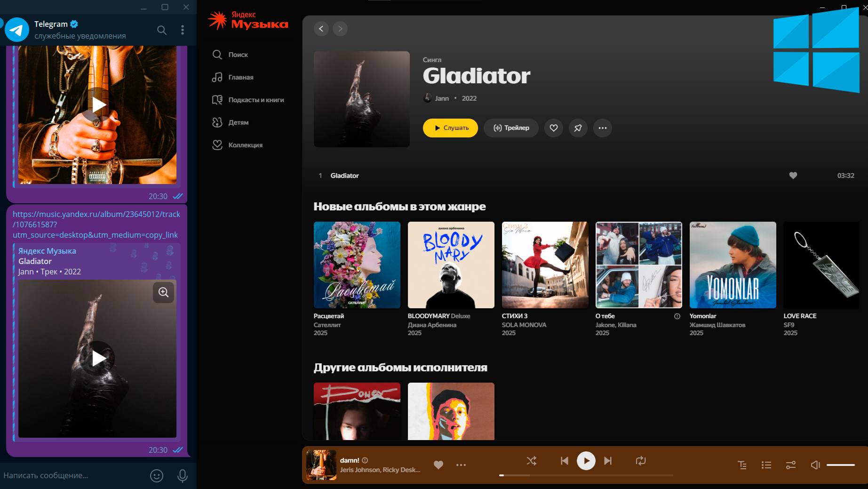Viewport: 868px width, 489px height.
Task: Click the Новые альбомы в этом жанре heading
Action: click(x=399, y=207)
